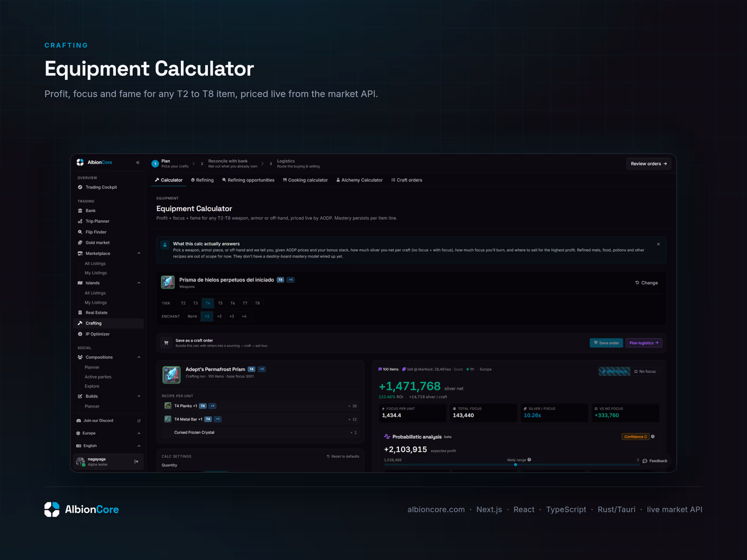Select tier T2
The image size is (747, 560).
(x=183, y=304)
